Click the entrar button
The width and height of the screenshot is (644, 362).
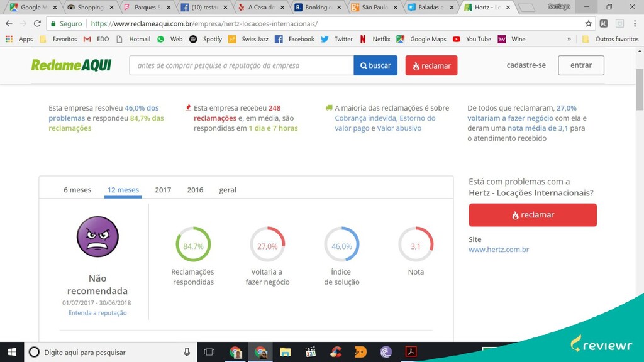coord(581,65)
